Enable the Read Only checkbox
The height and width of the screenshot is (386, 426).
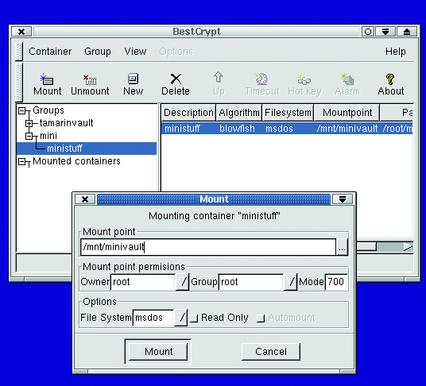click(194, 318)
